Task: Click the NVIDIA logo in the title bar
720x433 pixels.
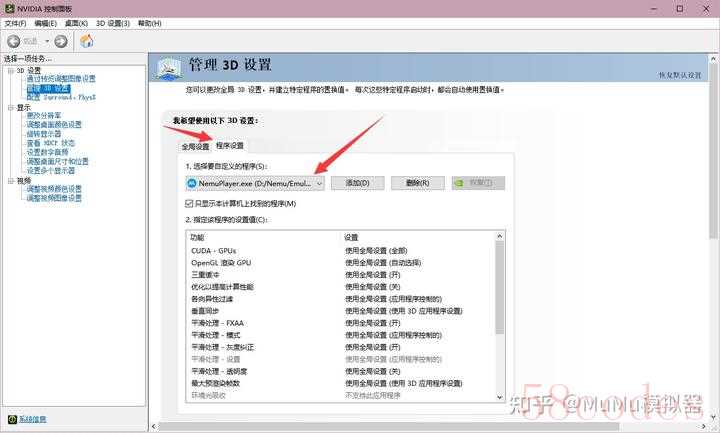Action: (9, 8)
